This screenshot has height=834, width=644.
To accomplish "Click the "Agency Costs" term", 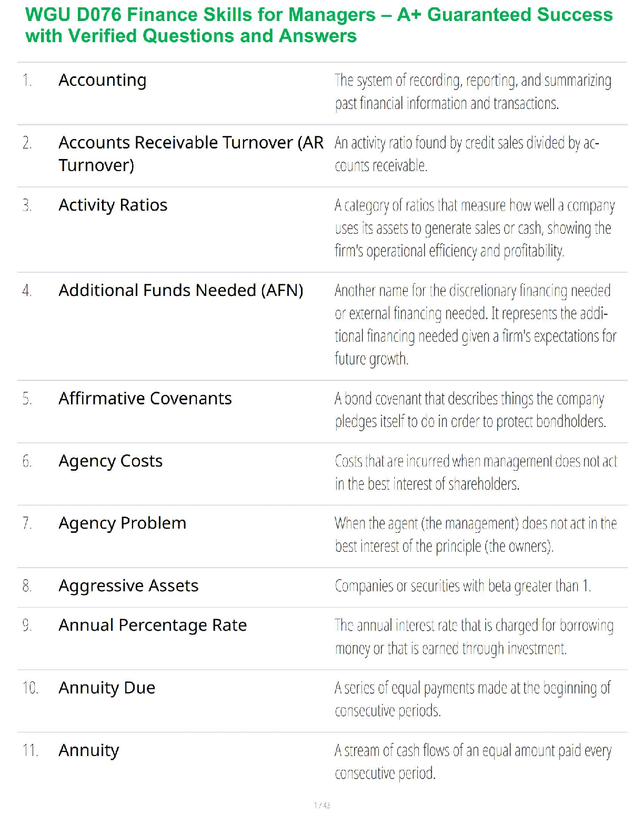I will click(110, 461).
